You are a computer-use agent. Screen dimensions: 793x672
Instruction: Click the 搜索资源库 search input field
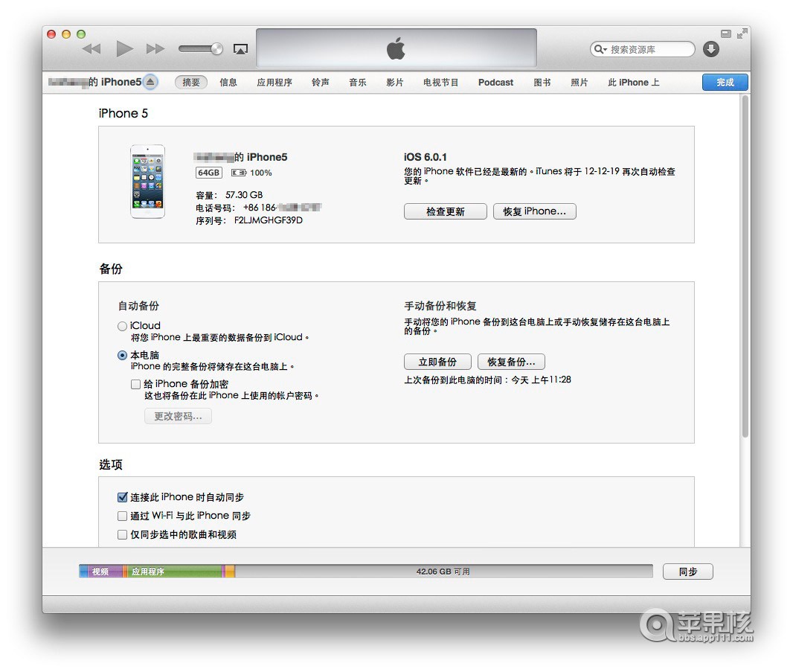pyautogui.click(x=643, y=48)
